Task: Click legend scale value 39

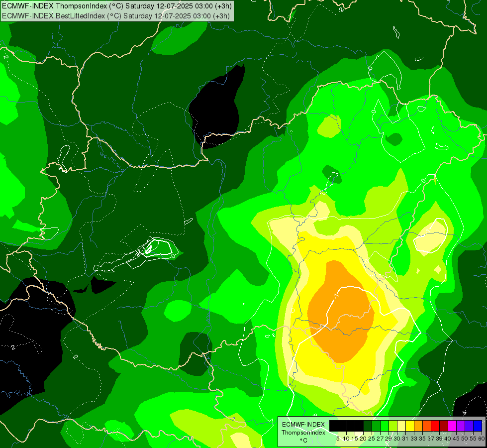Action: click(439, 439)
